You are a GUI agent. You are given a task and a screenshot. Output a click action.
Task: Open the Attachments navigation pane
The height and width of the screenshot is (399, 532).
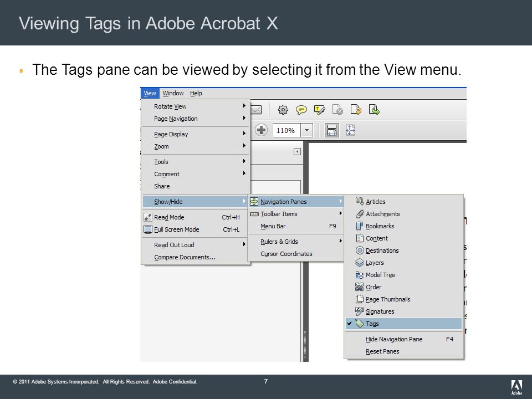pyautogui.click(x=404, y=214)
